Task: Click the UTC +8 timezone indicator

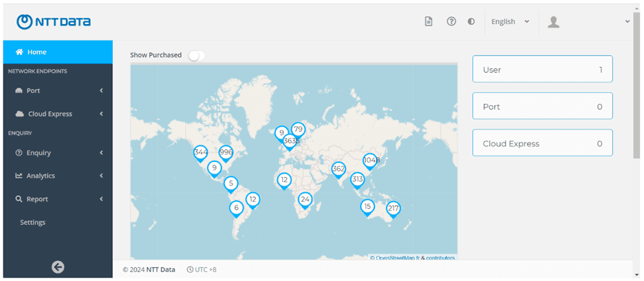Action: tap(202, 270)
